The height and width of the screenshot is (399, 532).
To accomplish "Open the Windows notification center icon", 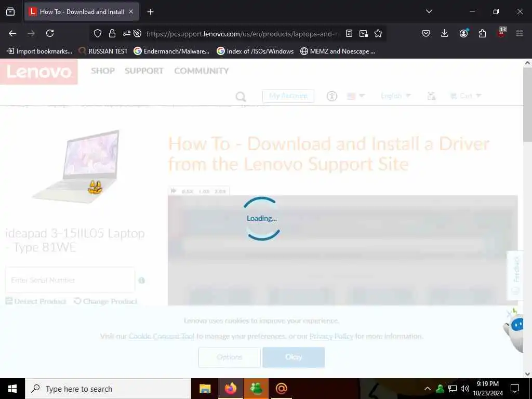I will [x=515, y=389].
